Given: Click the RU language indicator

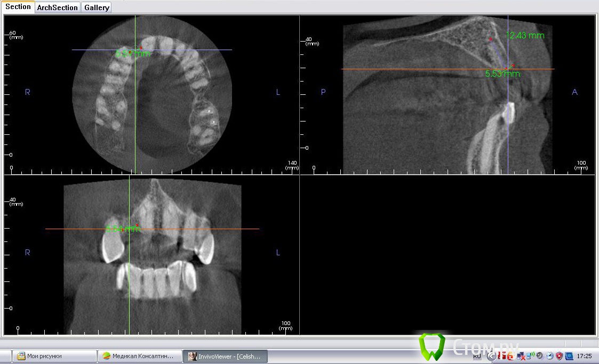Looking at the screenshot, I should click(477, 355).
